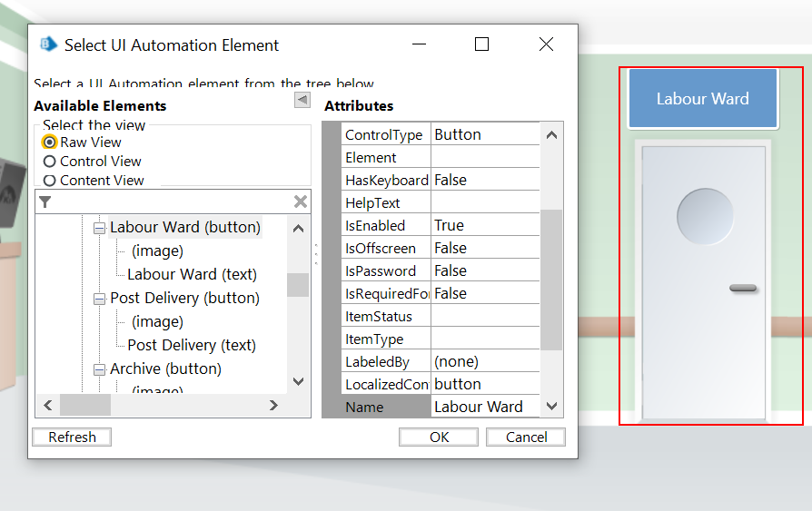Select the Post Delivery (text) tree item

(192, 345)
